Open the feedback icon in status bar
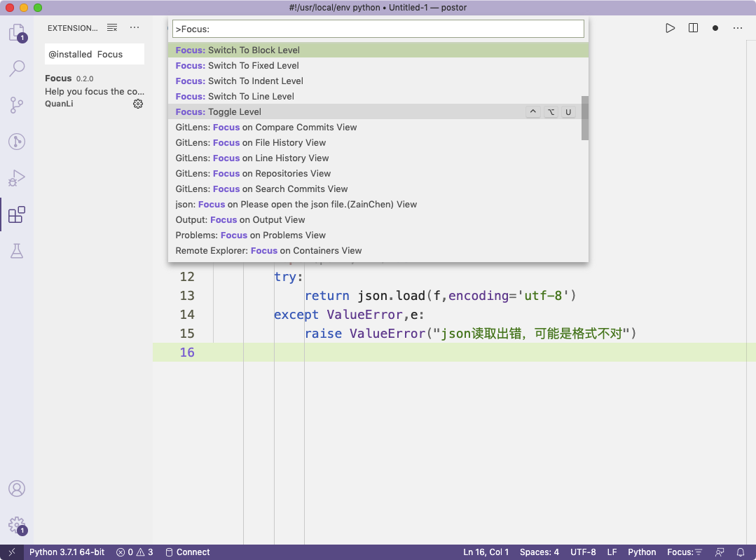 [720, 552]
